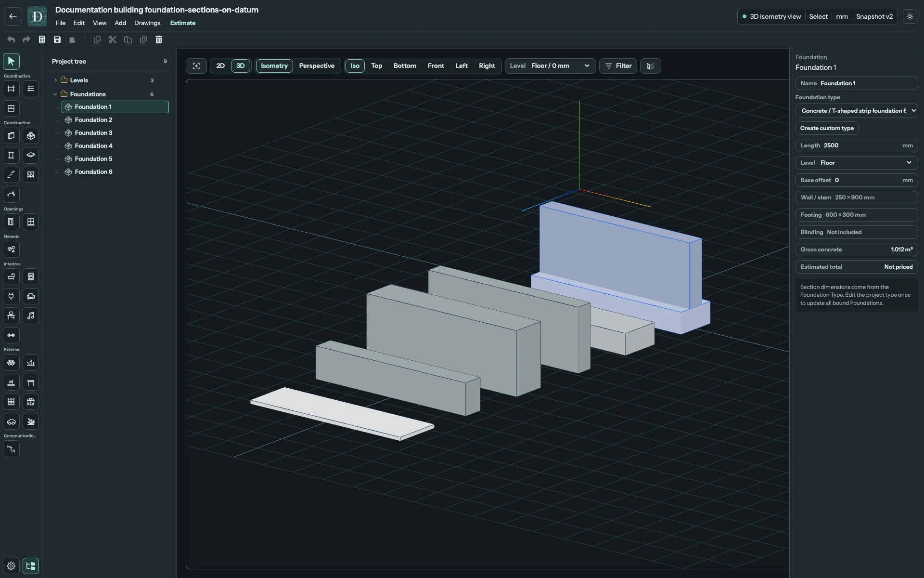Select the pointer tool in the left toolbar

(x=11, y=61)
